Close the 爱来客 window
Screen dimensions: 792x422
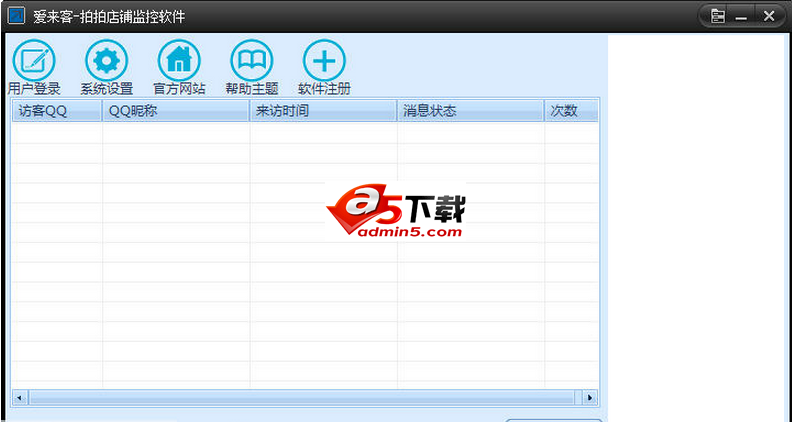click(x=769, y=17)
